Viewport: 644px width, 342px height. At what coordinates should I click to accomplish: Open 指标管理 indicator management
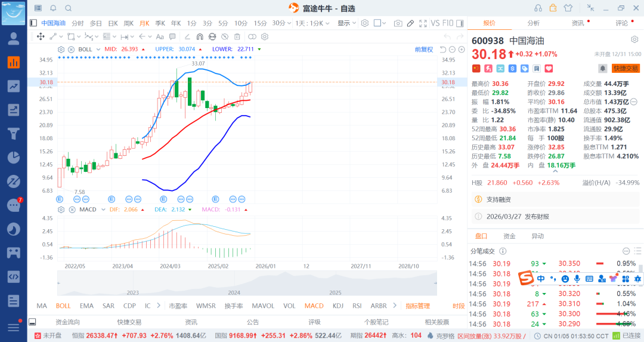(x=417, y=306)
